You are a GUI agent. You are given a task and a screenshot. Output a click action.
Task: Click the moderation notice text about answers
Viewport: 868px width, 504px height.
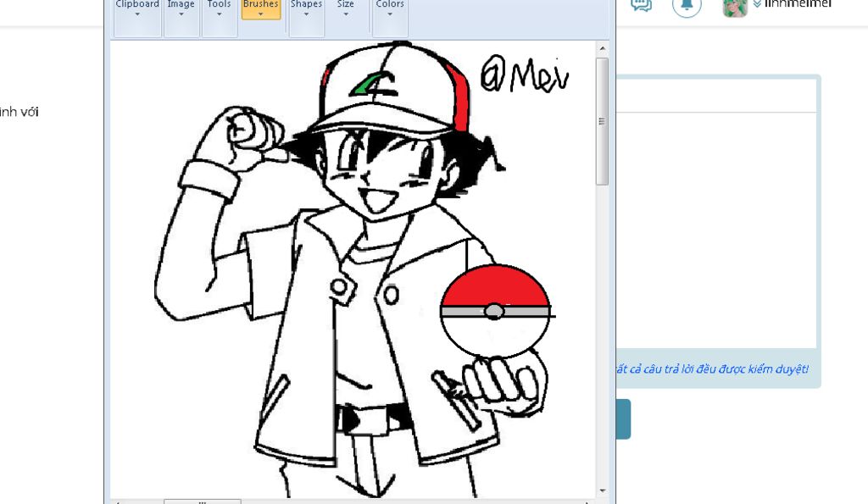click(712, 369)
